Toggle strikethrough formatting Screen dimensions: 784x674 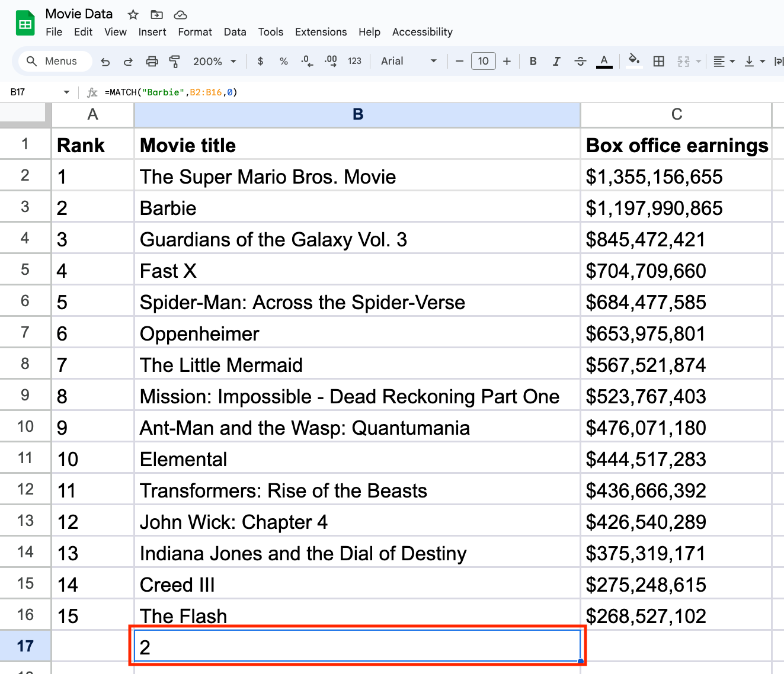tap(581, 61)
